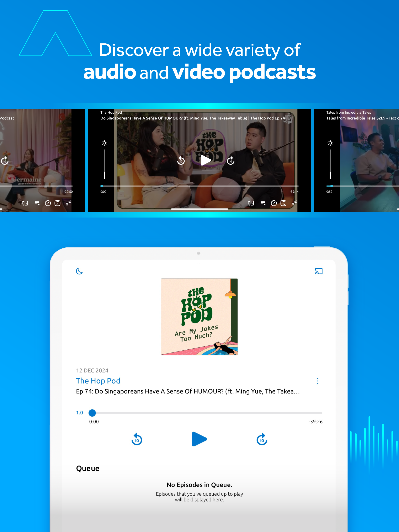The height and width of the screenshot is (532, 399).
Task: Open the cast to device icon
Action: click(x=319, y=271)
